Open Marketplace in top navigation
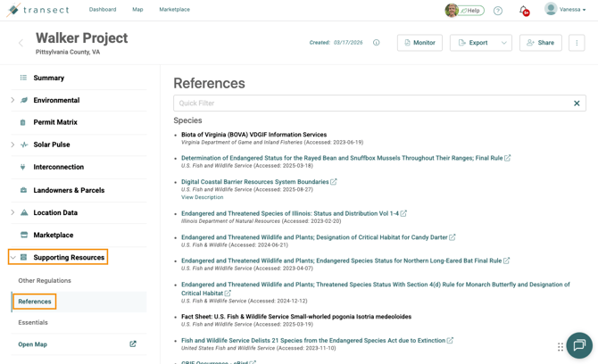Image resolution: width=598 pixels, height=364 pixels. [174, 10]
